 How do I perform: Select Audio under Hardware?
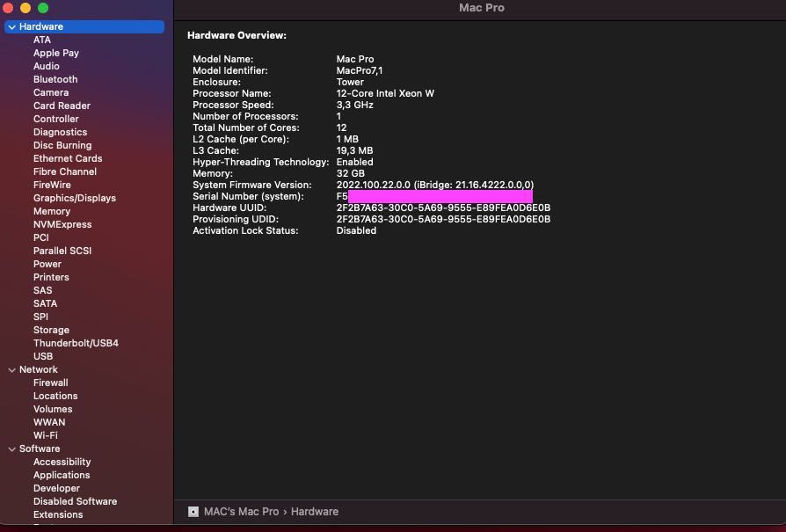pyautogui.click(x=46, y=66)
